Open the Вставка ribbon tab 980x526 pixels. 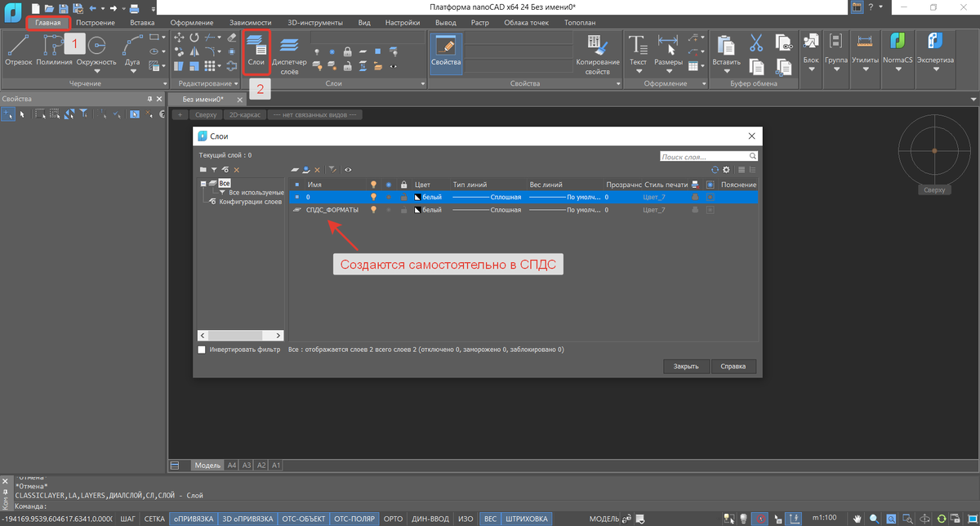coord(142,23)
